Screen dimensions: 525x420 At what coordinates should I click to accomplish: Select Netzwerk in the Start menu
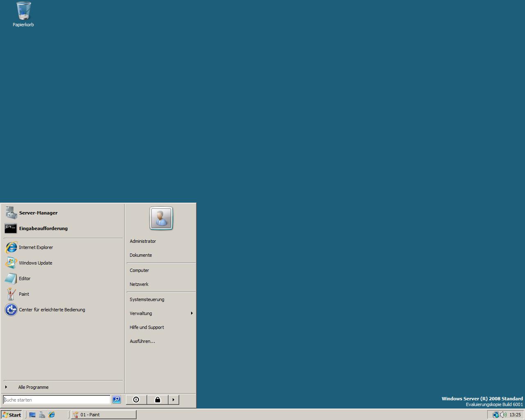(139, 284)
